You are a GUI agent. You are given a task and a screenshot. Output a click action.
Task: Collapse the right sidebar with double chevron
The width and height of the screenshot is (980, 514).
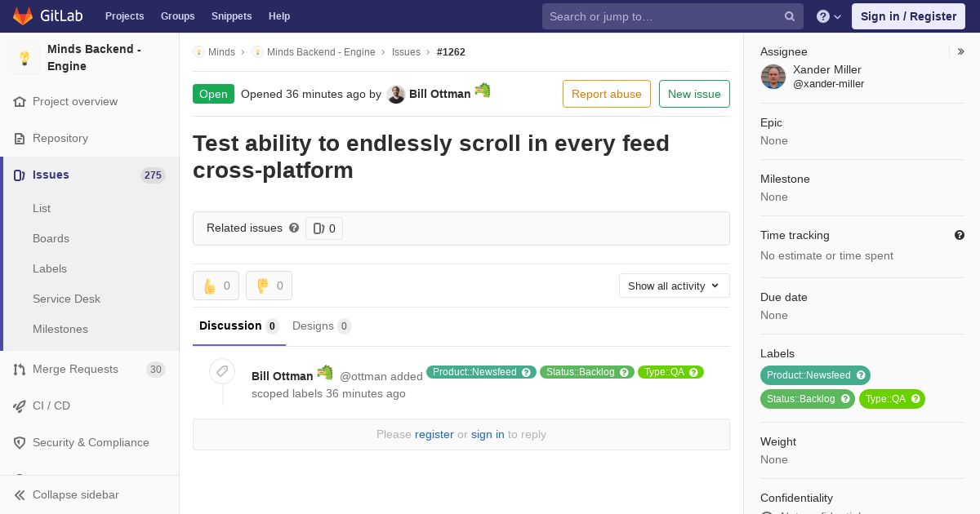click(x=961, y=51)
